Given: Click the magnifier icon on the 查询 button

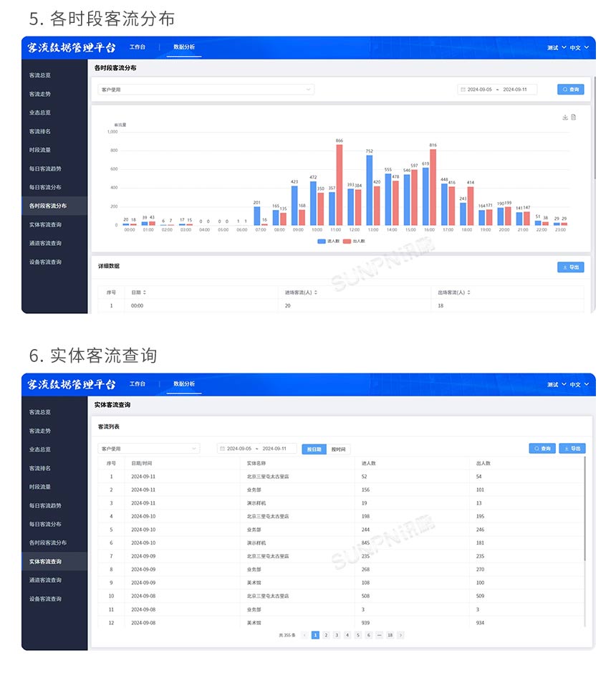Looking at the screenshot, I should [x=565, y=89].
